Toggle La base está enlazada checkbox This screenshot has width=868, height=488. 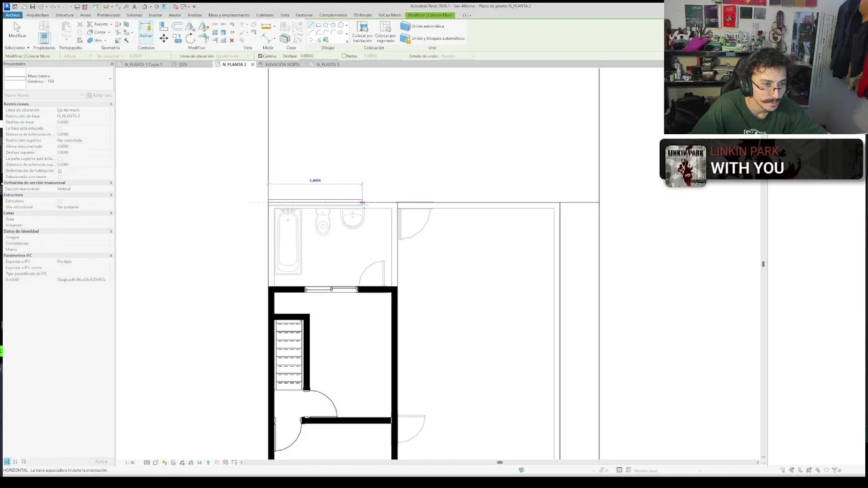click(x=60, y=128)
